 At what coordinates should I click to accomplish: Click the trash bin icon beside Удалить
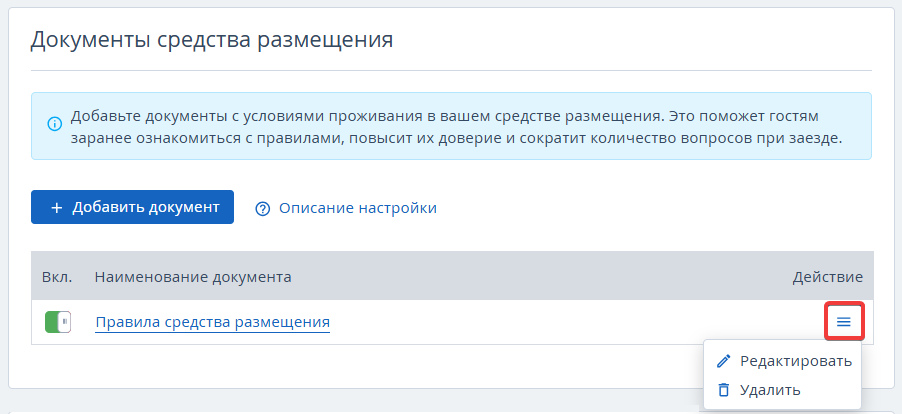coord(725,390)
